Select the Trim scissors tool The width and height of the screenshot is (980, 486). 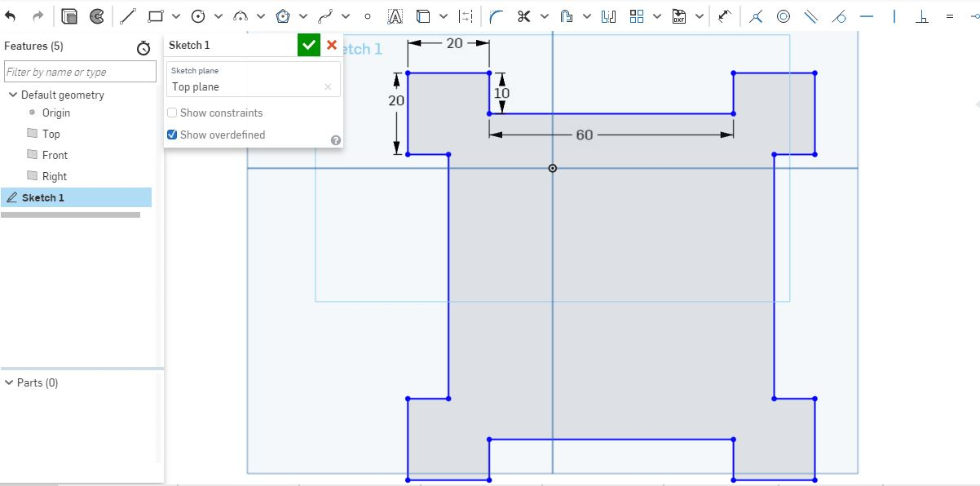[x=524, y=16]
